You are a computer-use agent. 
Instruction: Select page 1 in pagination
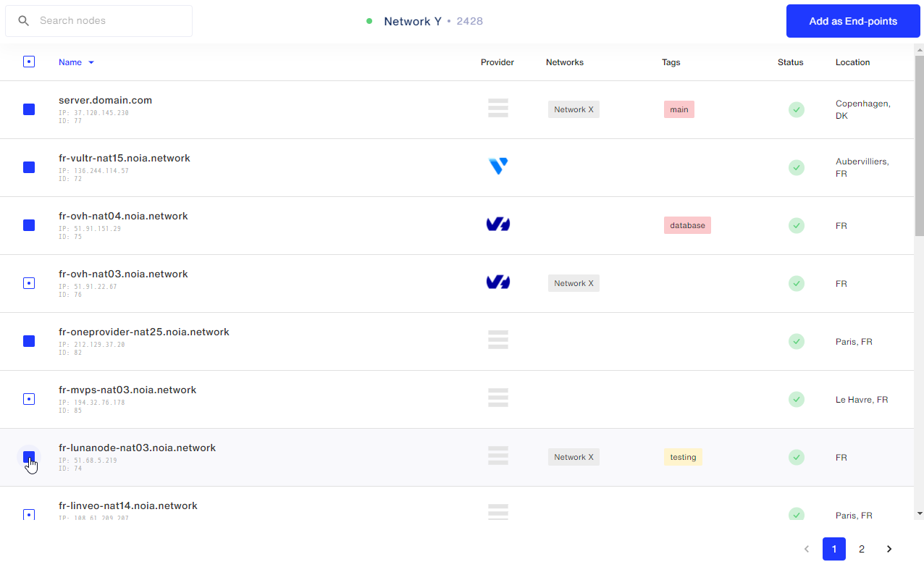pos(834,549)
